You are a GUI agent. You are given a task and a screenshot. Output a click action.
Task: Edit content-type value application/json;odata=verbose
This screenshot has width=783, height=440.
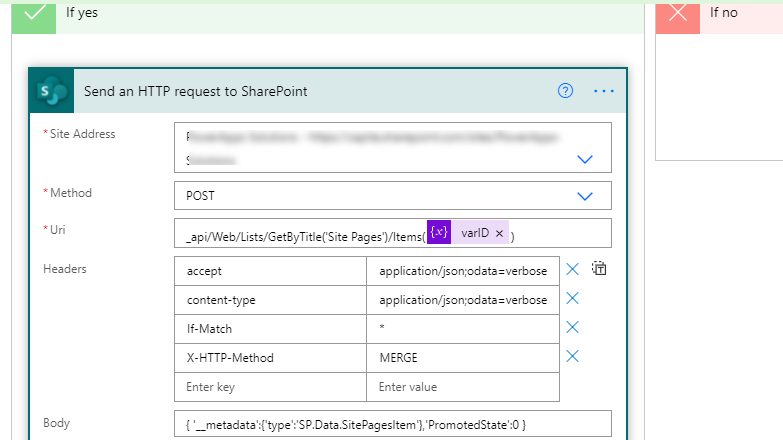point(463,300)
